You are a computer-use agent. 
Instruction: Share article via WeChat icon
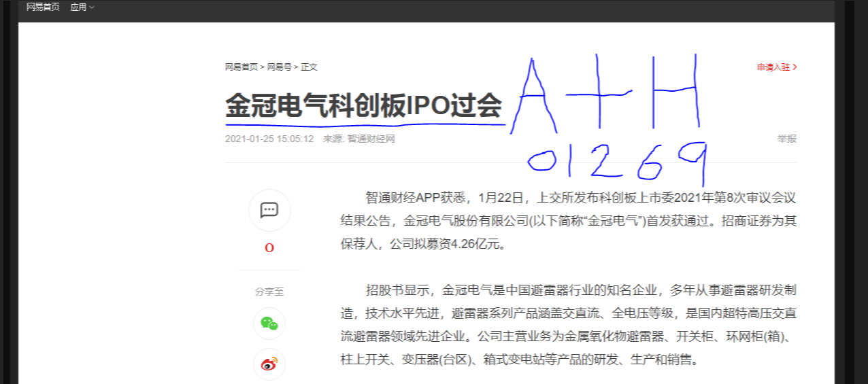[269, 324]
